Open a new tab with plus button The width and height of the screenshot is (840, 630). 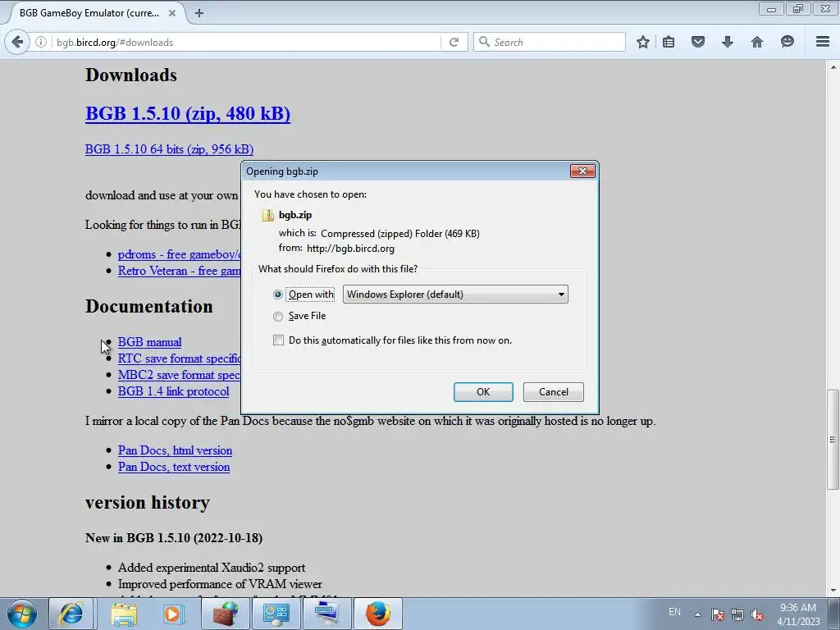tap(199, 13)
